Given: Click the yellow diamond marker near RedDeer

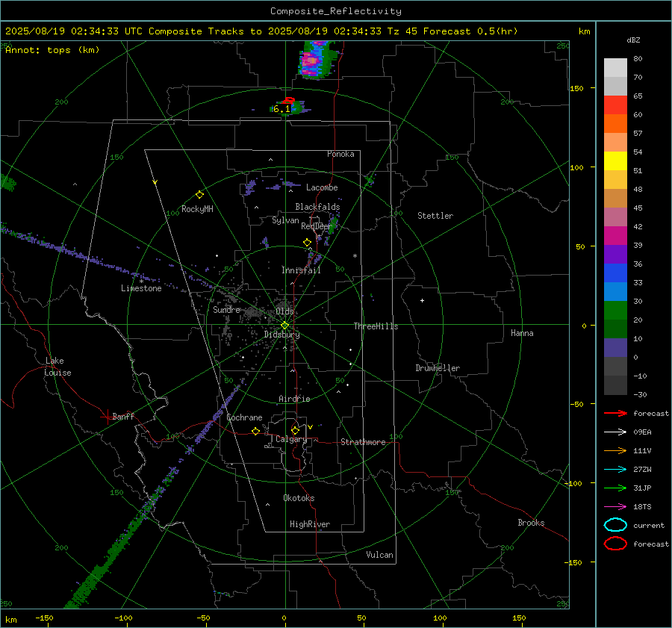Looking at the screenshot, I should (307, 243).
